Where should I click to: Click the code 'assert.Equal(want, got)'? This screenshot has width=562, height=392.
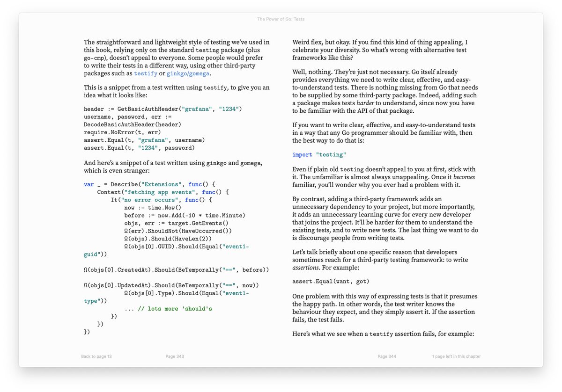pos(331,282)
